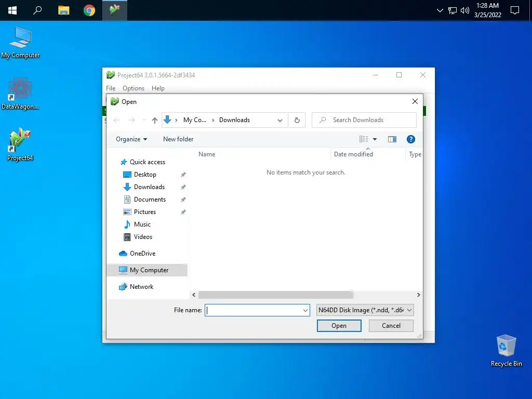Click the taskbar search magnifier icon
532x399 pixels.
click(x=37, y=10)
